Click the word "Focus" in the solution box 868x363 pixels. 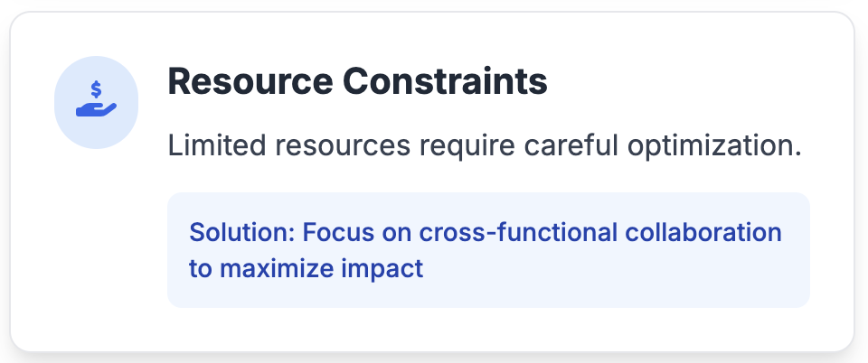click(x=337, y=233)
